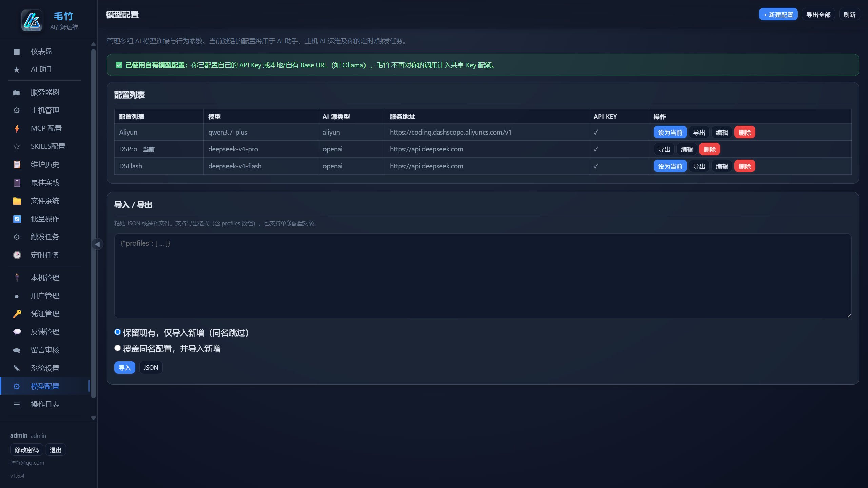Open 主机管理 menu item
This screenshot has width=868, height=488.
click(45, 110)
